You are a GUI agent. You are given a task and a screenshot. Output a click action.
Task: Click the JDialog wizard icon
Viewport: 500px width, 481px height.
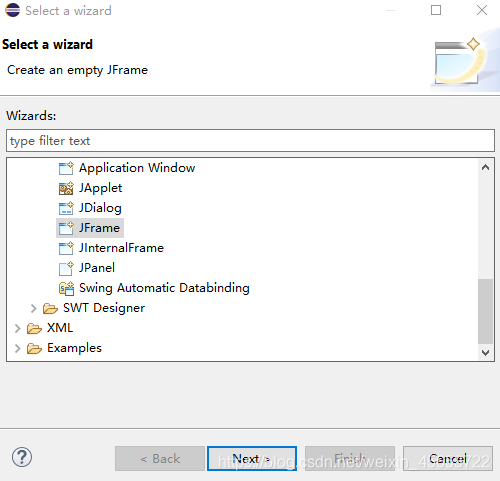(66, 208)
